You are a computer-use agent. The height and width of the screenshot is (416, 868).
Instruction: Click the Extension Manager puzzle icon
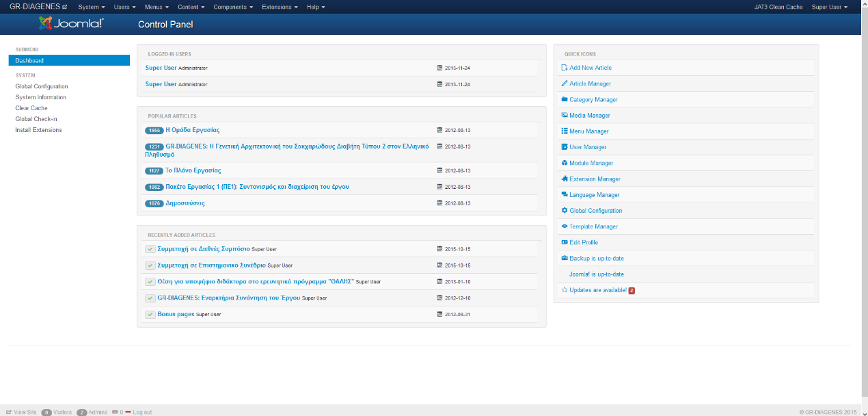(564, 179)
